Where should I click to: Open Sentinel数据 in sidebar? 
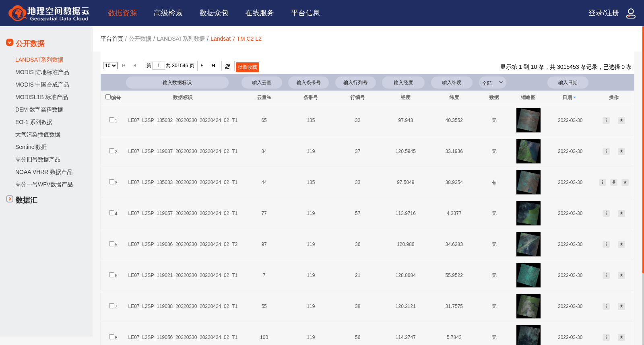coord(31,147)
